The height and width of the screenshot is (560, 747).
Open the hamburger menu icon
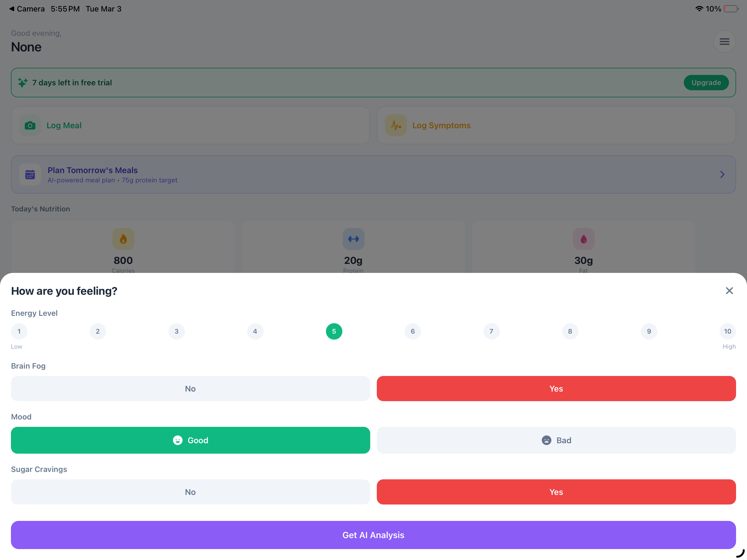724,42
